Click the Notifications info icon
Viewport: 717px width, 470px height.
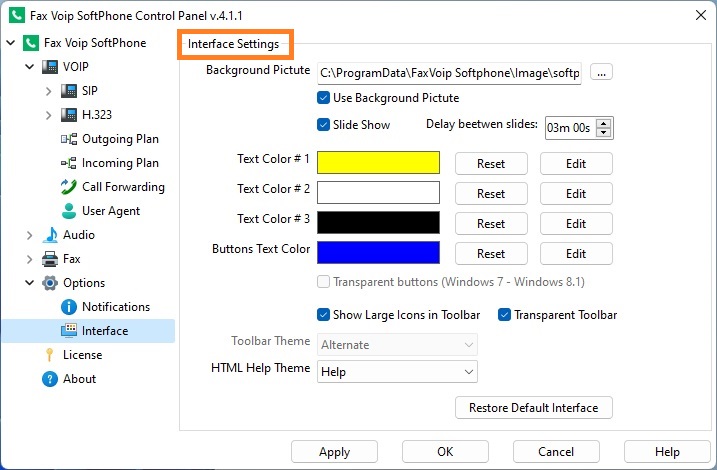pyautogui.click(x=69, y=307)
